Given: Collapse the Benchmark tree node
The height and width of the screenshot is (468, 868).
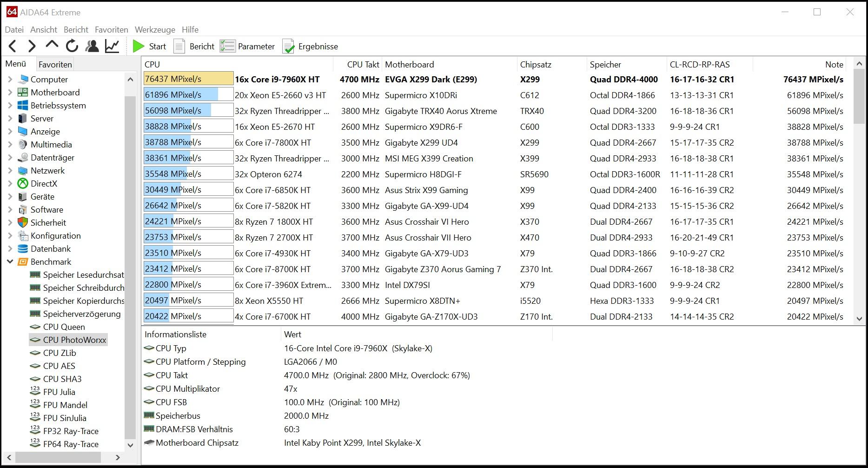Looking at the screenshot, I should [10, 262].
